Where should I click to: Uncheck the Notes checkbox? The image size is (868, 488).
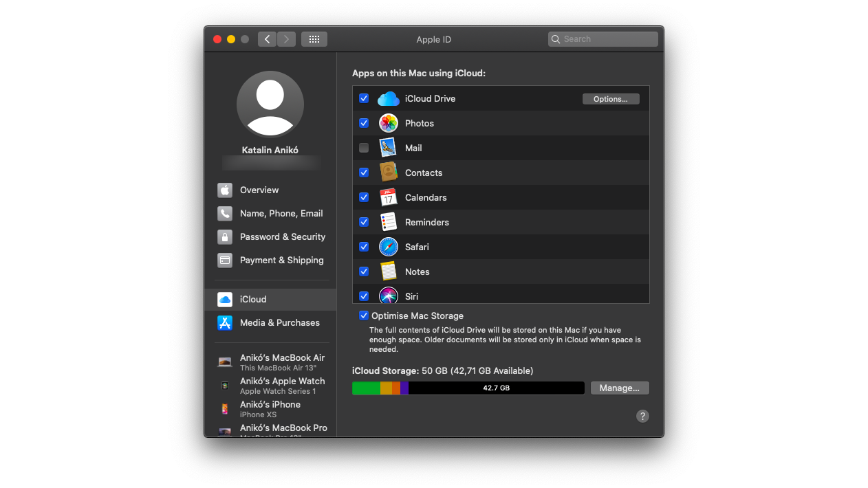[364, 272]
